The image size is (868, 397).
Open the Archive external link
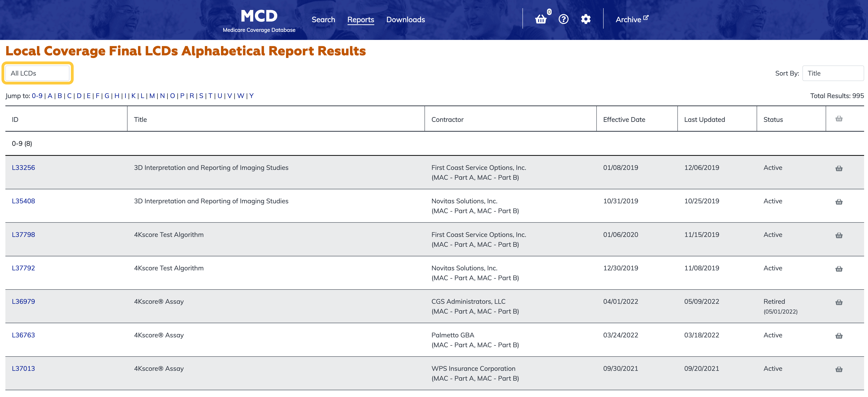pyautogui.click(x=631, y=19)
